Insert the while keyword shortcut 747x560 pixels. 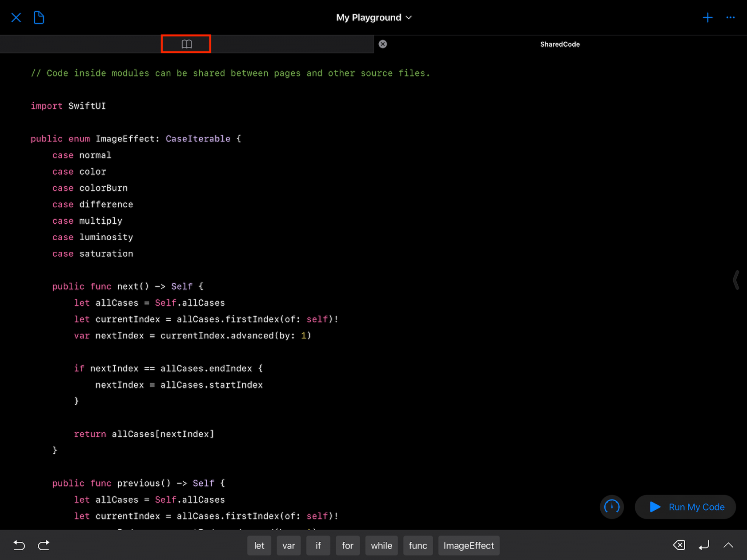(x=381, y=545)
